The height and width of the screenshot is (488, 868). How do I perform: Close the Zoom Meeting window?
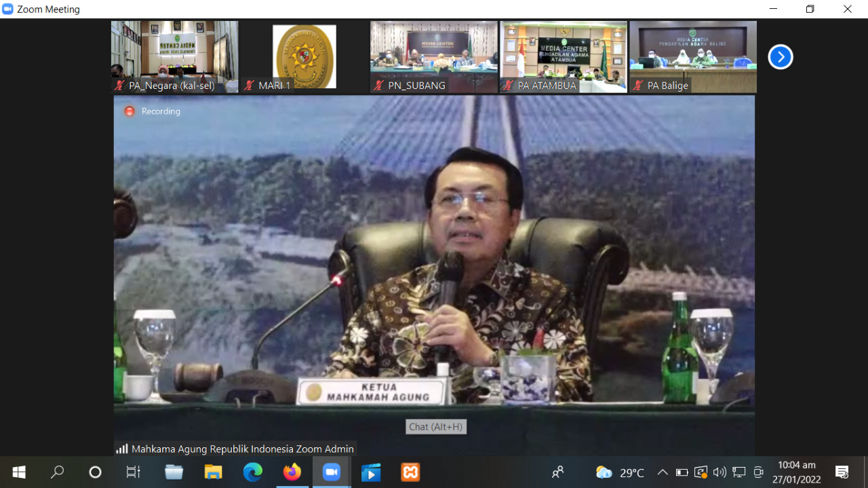tap(848, 9)
